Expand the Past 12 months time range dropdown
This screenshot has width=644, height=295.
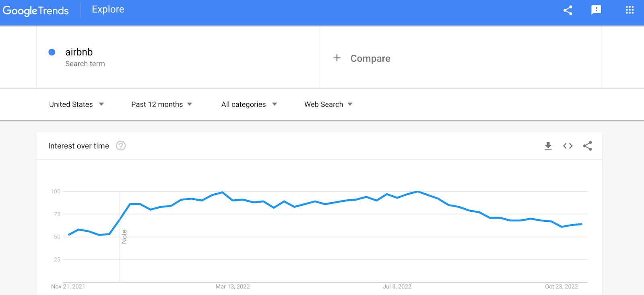[x=161, y=104]
